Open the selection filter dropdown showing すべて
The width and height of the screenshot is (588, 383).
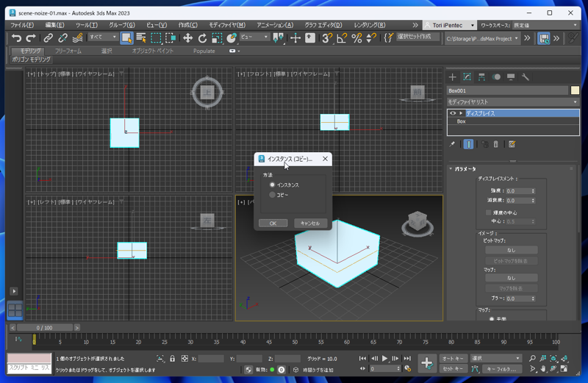pyautogui.click(x=103, y=37)
